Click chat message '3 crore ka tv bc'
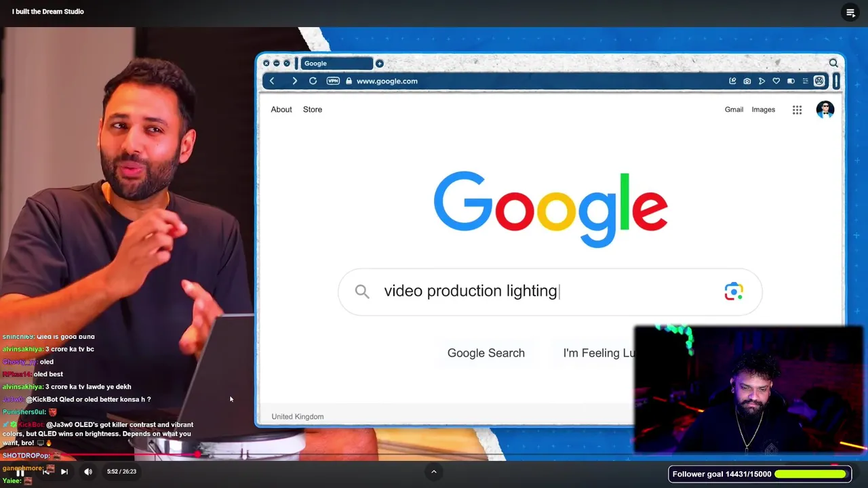The width and height of the screenshot is (868, 488). click(70, 349)
